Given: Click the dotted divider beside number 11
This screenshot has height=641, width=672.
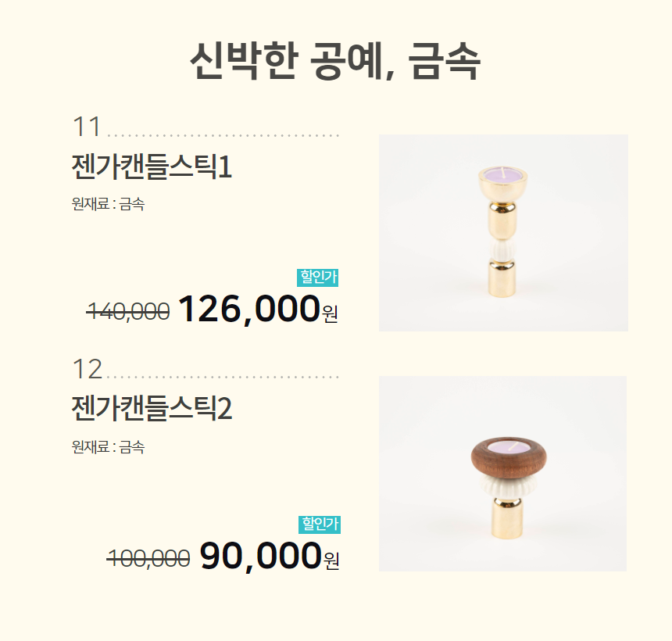Looking at the screenshot, I should click(x=223, y=135).
